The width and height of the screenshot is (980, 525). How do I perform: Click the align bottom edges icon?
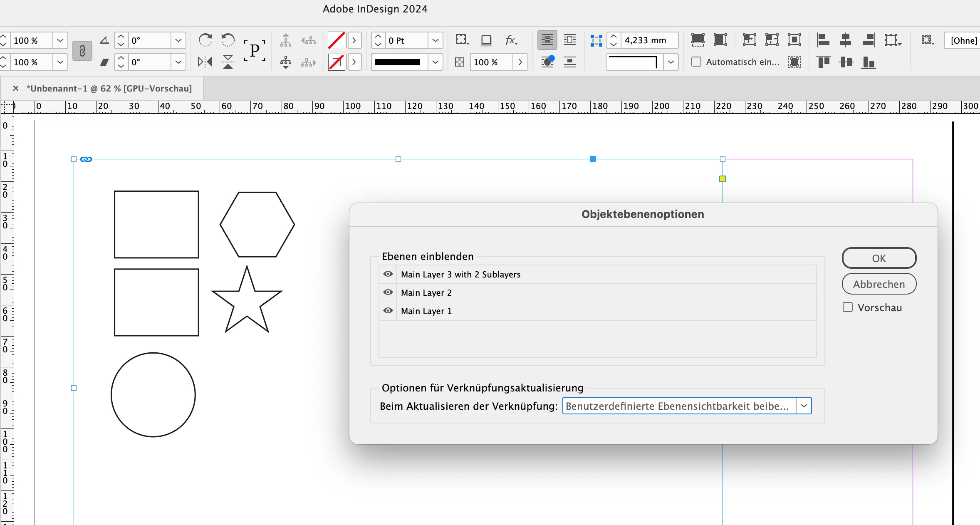pos(869,62)
